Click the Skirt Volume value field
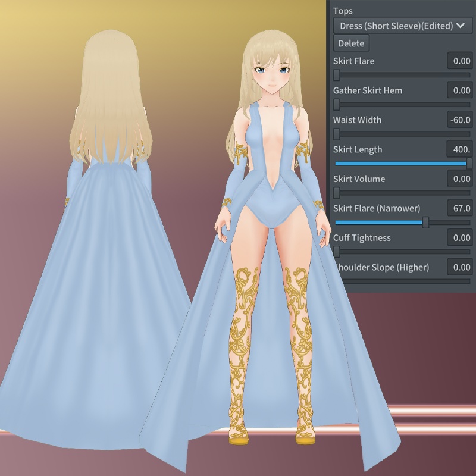This screenshot has width=476, height=476. click(x=460, y=178)
